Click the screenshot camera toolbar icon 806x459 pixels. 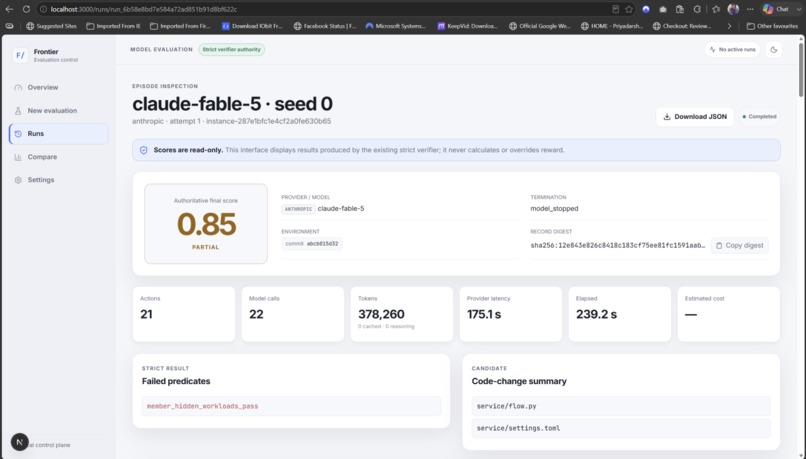coord(663,9)
